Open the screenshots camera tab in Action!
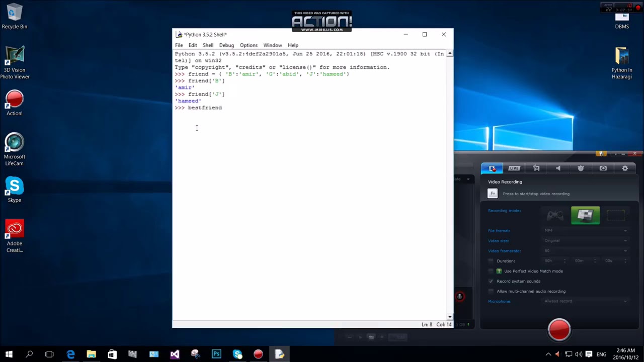The width and height of the screenshot is (644, 362). point(603,168)
